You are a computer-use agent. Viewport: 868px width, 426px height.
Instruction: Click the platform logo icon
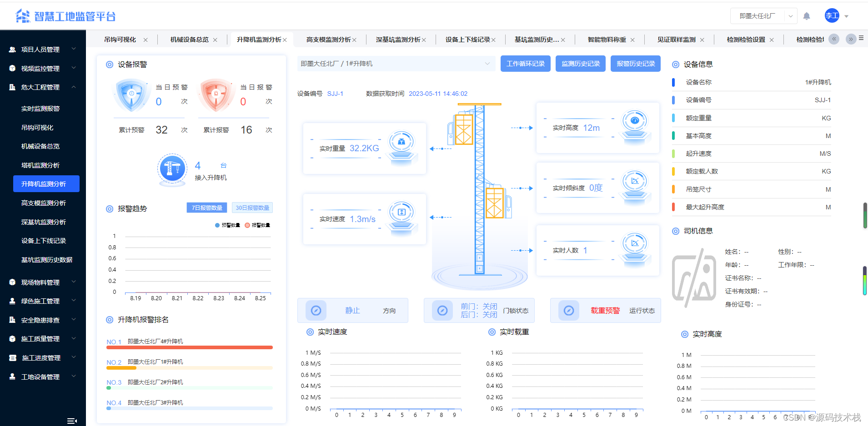click(x=23, y=16)
